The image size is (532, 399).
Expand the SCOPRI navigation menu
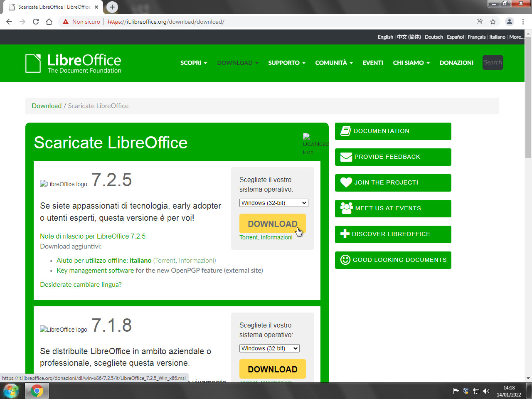pos(193,63)
